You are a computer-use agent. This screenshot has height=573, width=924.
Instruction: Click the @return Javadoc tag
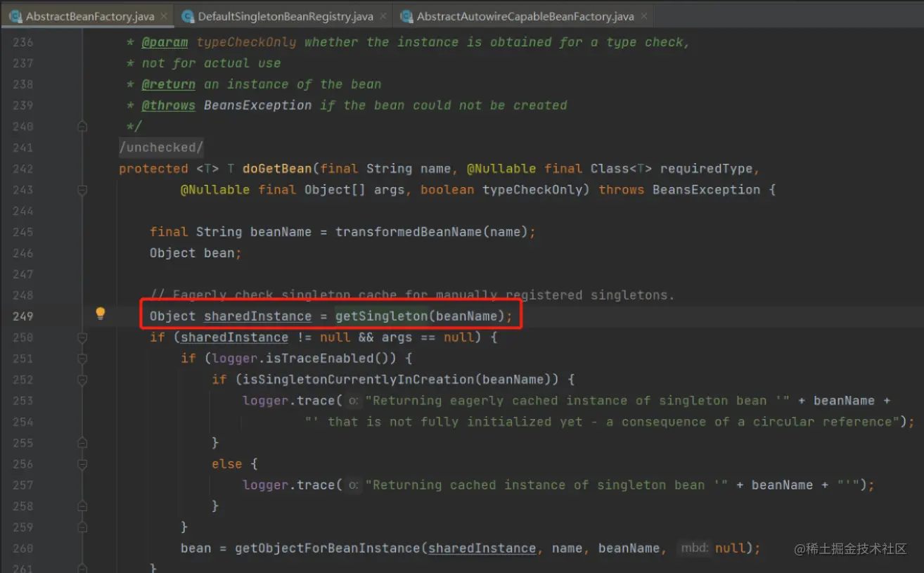168,84
